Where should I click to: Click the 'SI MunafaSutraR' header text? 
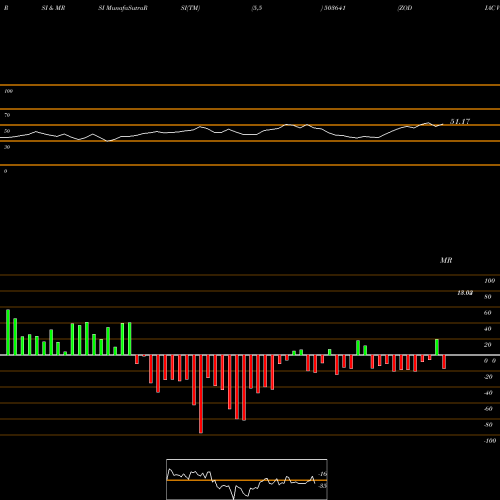(x=123, y=8)
